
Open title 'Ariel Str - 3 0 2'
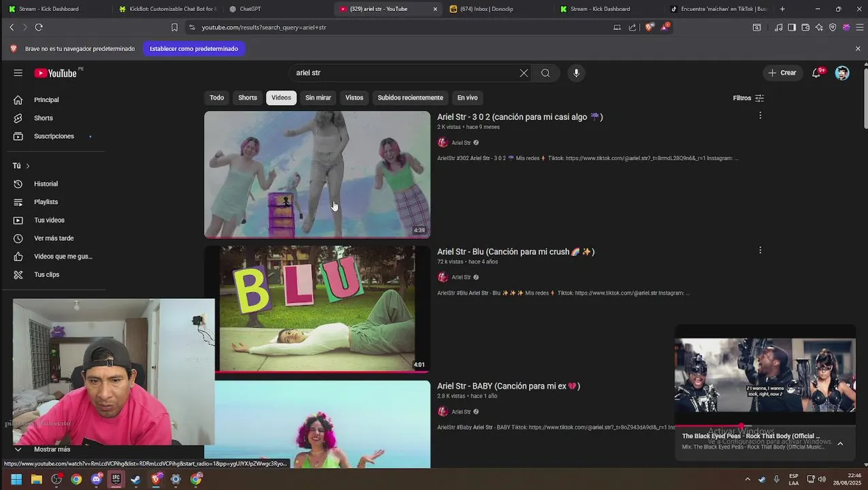click(519, 117)
